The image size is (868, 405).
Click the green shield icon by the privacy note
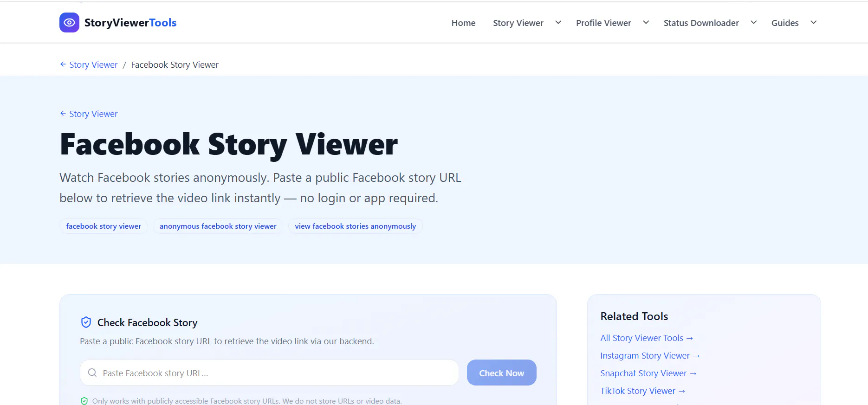pos(84,401)
